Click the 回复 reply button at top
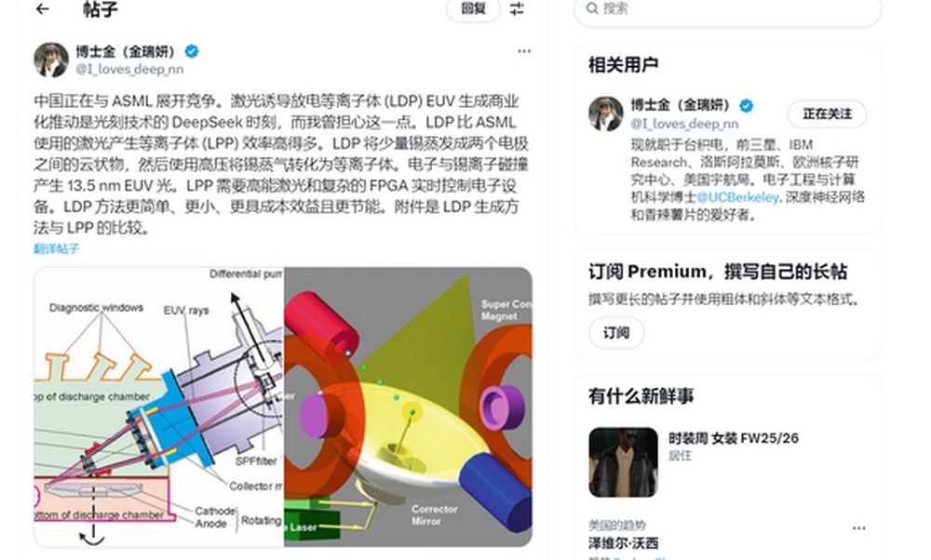This screenshot has width=931, height=560. pos(473,9)
